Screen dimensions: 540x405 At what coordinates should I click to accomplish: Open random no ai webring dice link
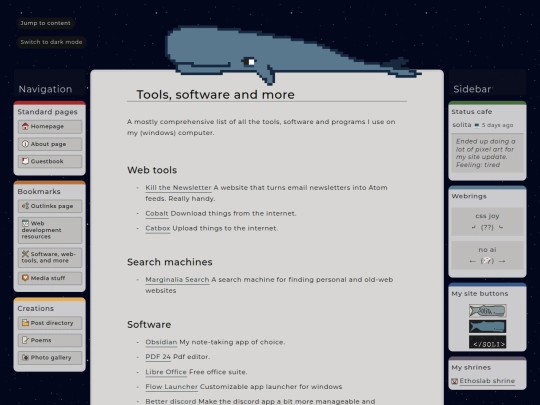coord(487,261)
